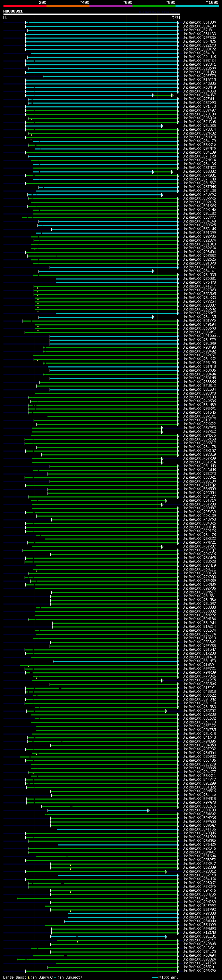This screenshot has width=222, height=980.
Task: Select the UniRef100_A5BPE2 label
Action: point(199,860)
